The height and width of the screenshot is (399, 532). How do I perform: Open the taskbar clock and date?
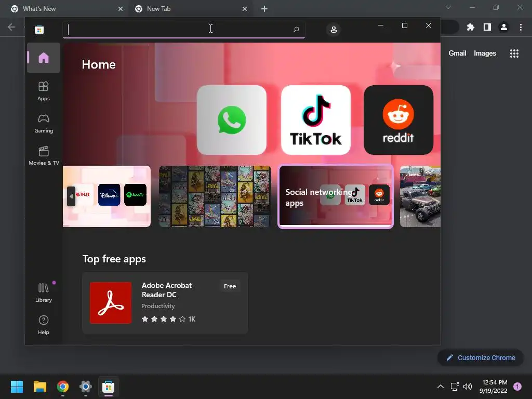click(494, 387)
